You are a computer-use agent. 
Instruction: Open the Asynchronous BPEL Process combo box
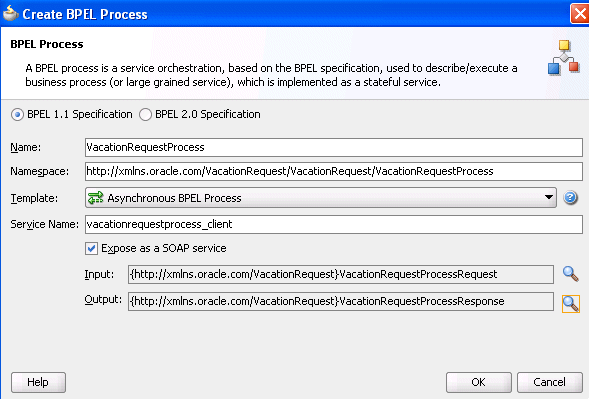pyautogui.click(x=321, y=198)
